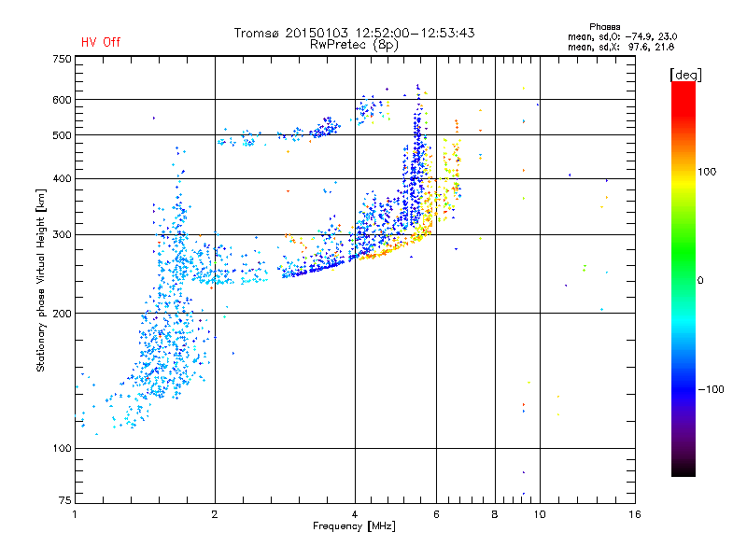Click the x-axis label '4'

pyautogui.click(x=355, y=514)
